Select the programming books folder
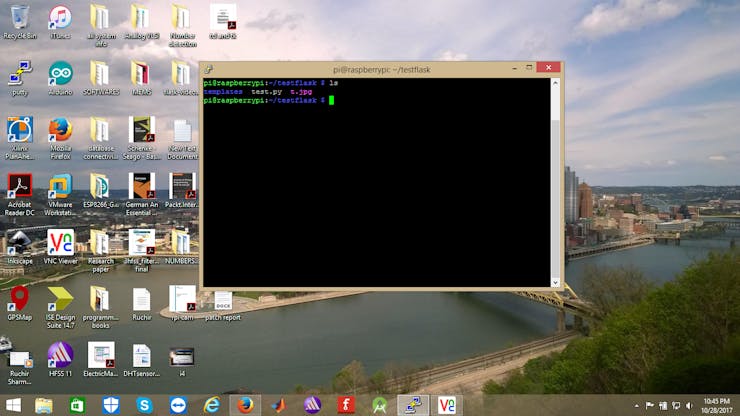740x416 pixels. 101,307
